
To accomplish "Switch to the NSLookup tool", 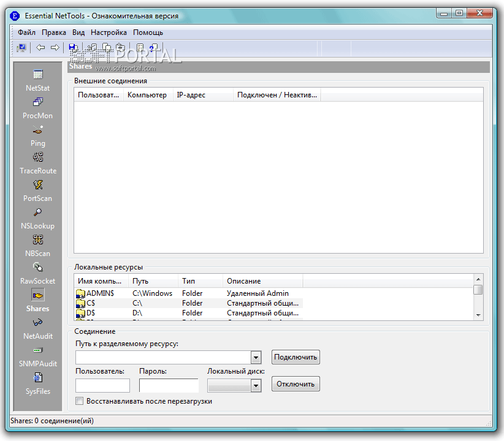I will coord(37,219).
